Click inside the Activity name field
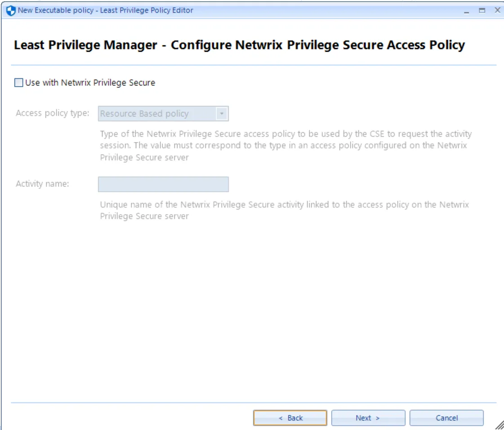The height and width of the screenshot is (430, 504). (163, 184)
